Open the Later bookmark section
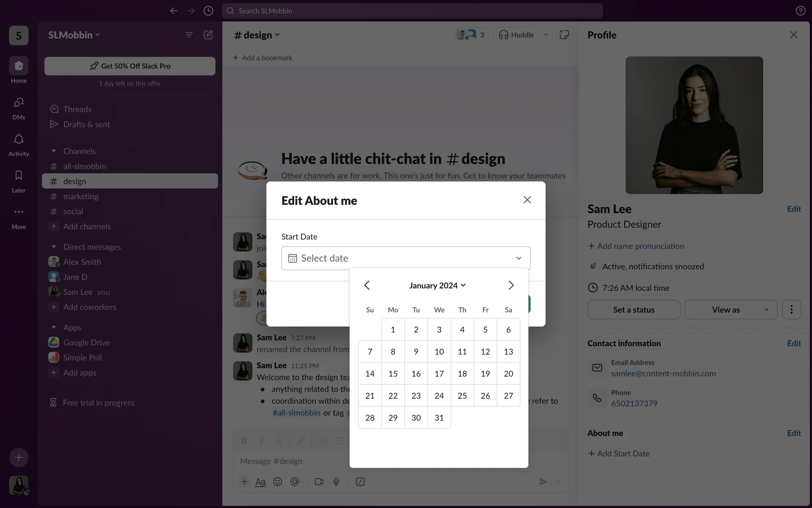 pos(19,181)
